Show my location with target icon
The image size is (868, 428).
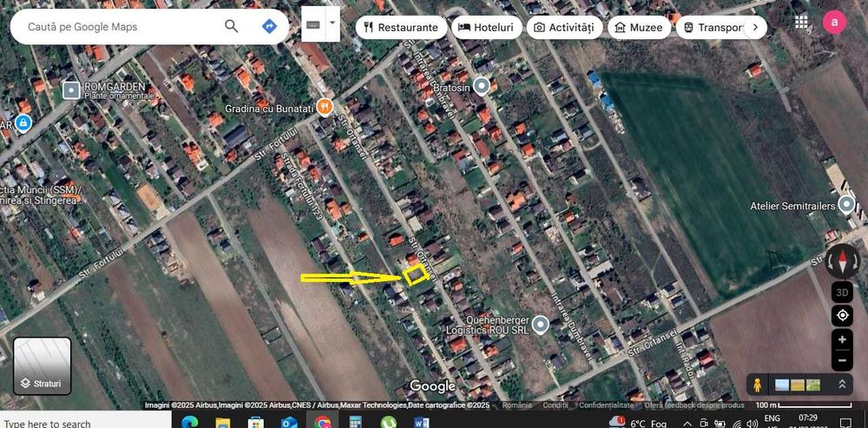[x=842, y=316]
